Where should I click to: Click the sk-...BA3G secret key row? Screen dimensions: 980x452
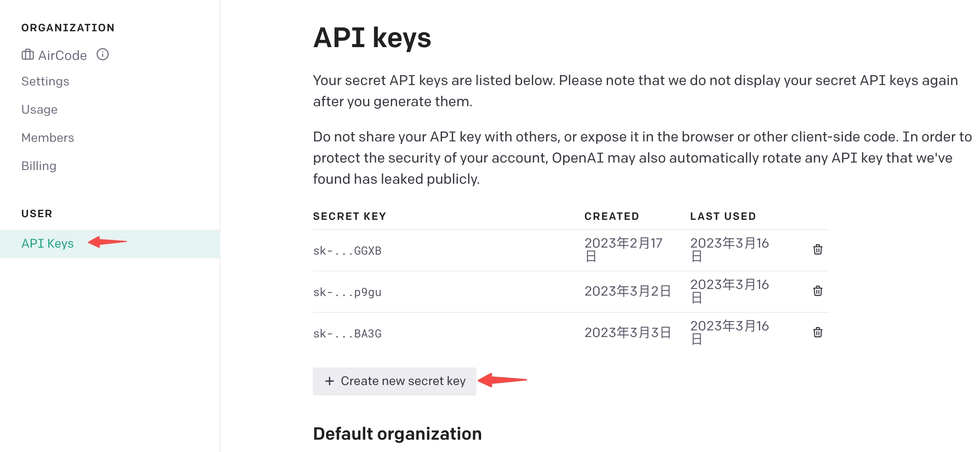[x=571, y=333]
